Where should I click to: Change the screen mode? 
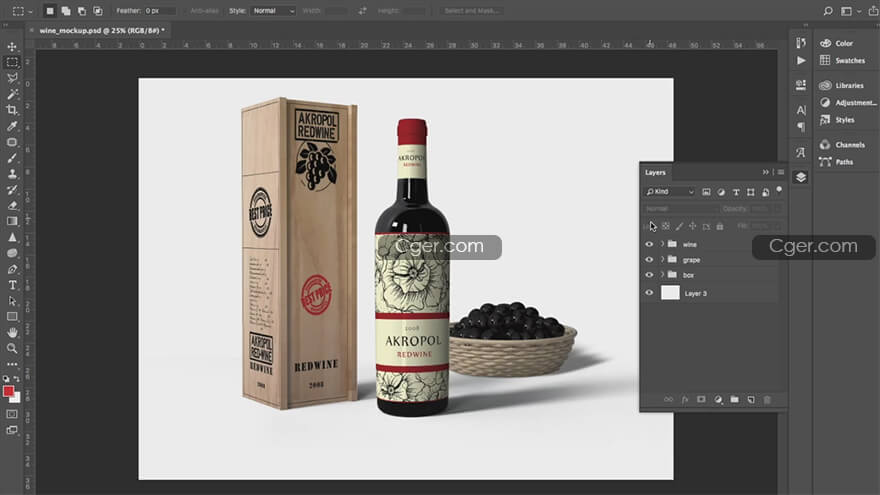pyautogui.click(x=12, y=430)
